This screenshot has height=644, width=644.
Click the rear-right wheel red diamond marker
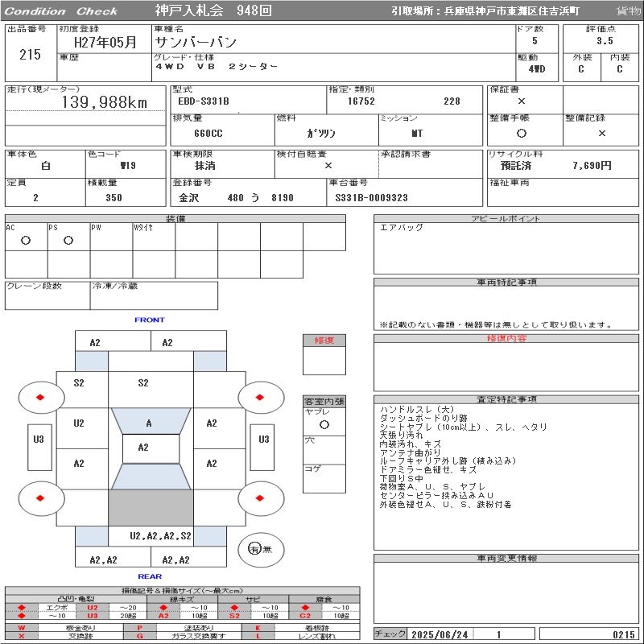(259, 498)
